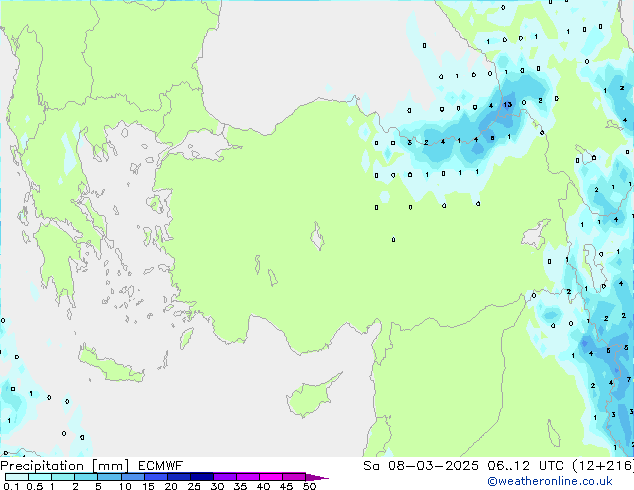
Task: Click the legend scale label "0.1"
Action: 11,486
